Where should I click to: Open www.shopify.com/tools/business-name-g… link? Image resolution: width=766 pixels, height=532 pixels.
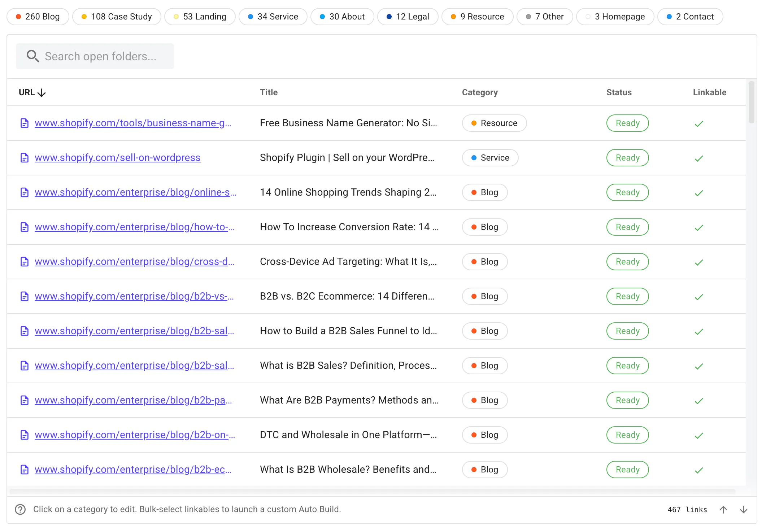coord(133,123)
